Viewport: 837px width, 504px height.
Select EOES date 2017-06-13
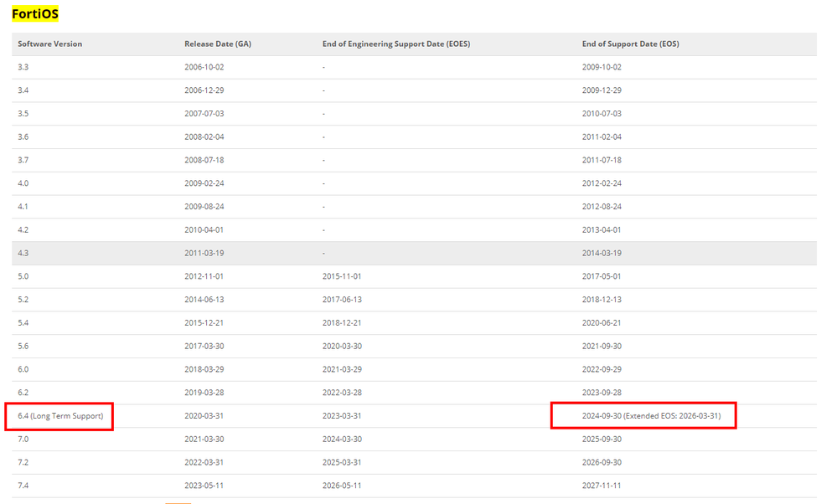pos(342,300)
